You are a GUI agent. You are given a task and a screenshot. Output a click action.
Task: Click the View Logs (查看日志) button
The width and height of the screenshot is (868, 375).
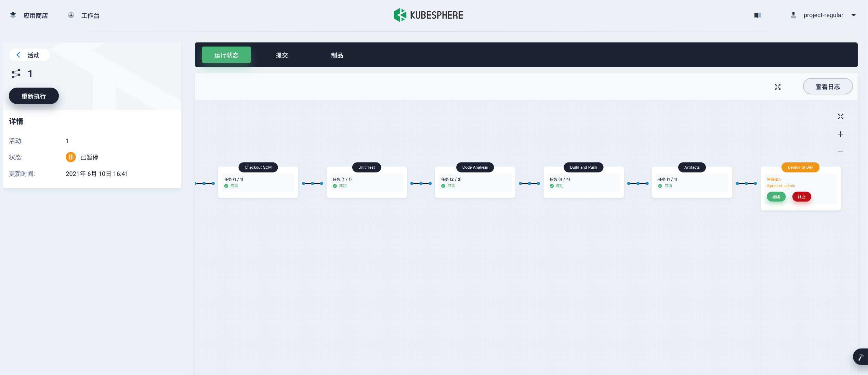point(827,87)
